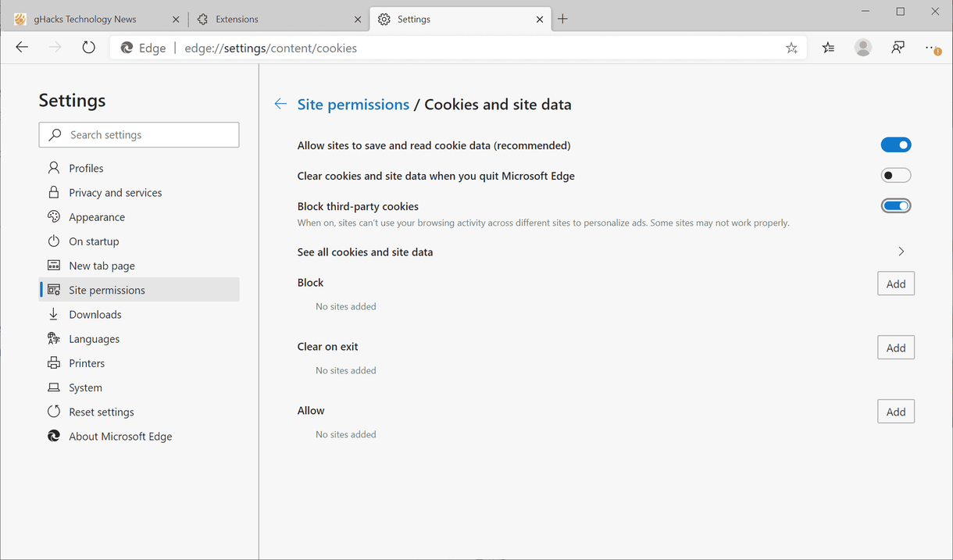Toggle Allow sites to save cookie data
The image size is (953, 560).
pos(896,144)
